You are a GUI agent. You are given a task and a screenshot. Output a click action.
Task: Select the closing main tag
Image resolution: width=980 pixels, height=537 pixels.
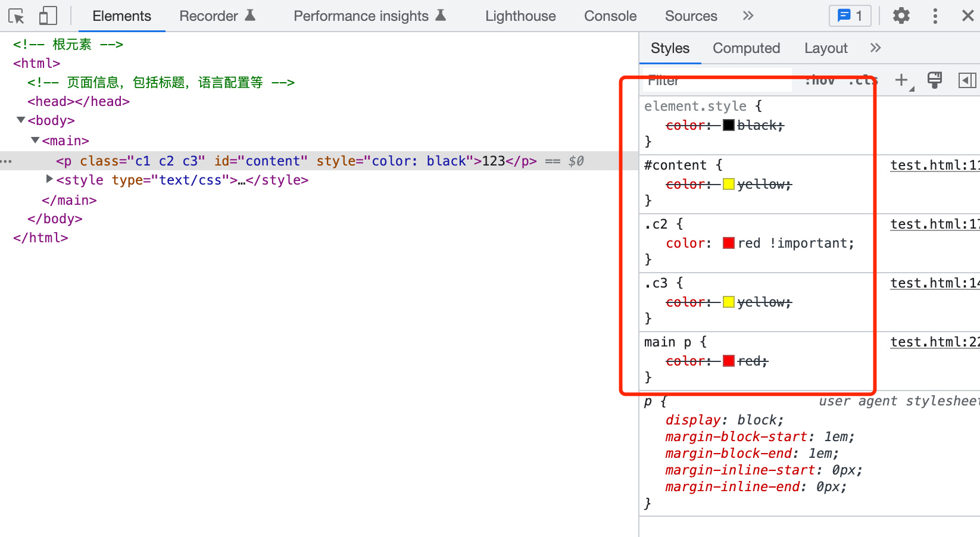point(69,200)
